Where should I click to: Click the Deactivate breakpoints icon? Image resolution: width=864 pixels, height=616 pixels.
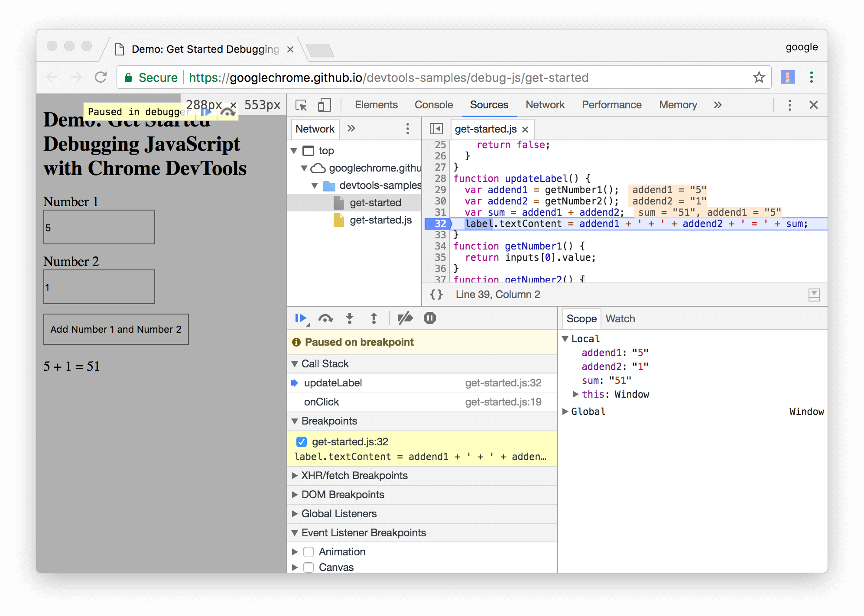(405, 318)
